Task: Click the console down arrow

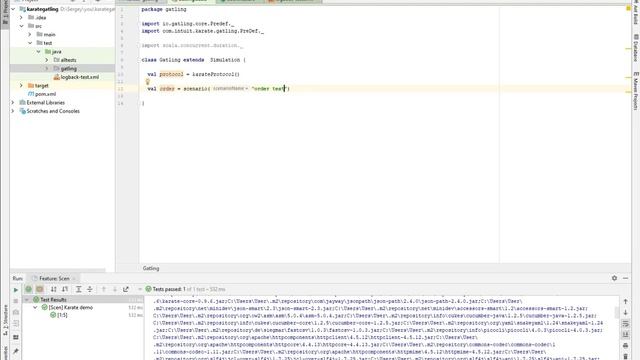Action: [x=625, y=313]
